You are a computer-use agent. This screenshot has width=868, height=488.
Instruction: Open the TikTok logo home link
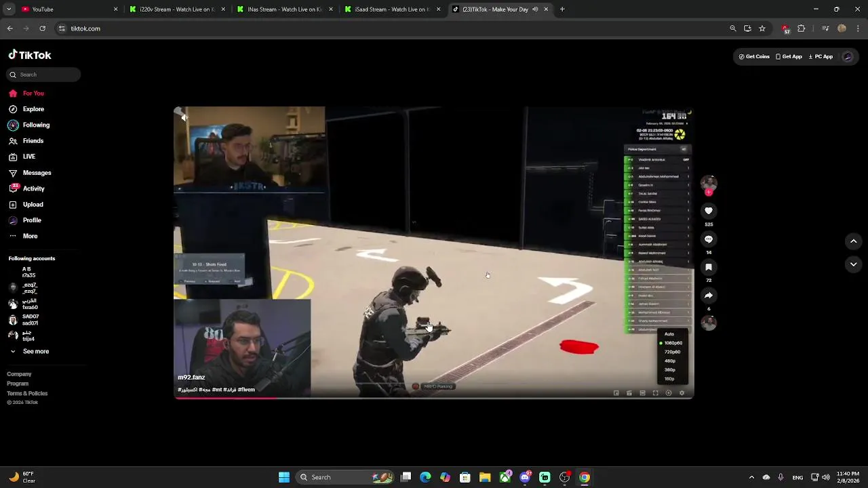[x=30, y=55]
